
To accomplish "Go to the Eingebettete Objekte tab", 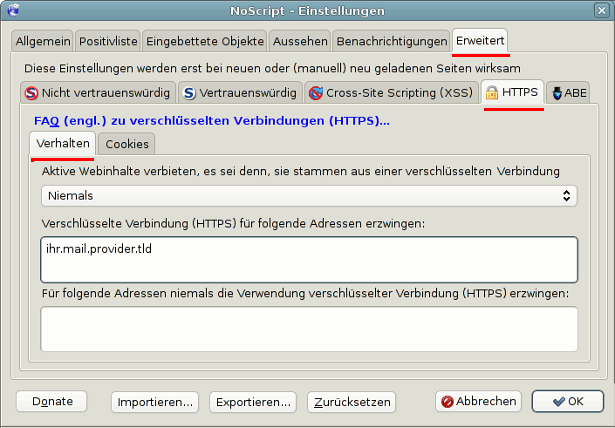I will coord(205,41).
